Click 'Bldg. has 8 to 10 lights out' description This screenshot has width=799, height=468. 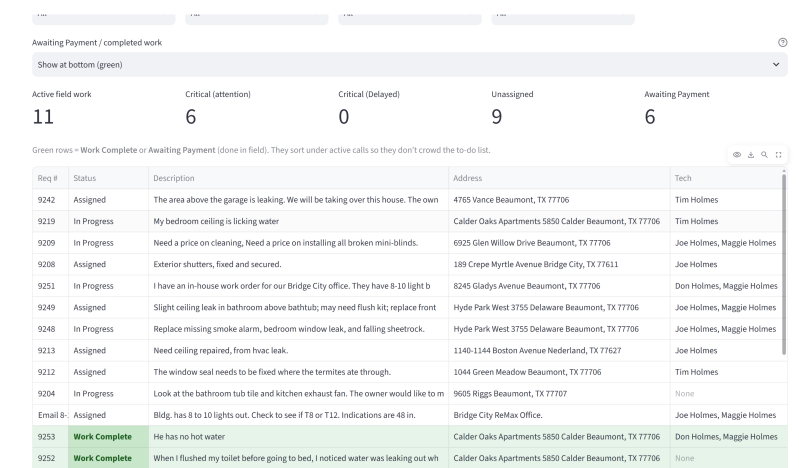tap(299, 415)
